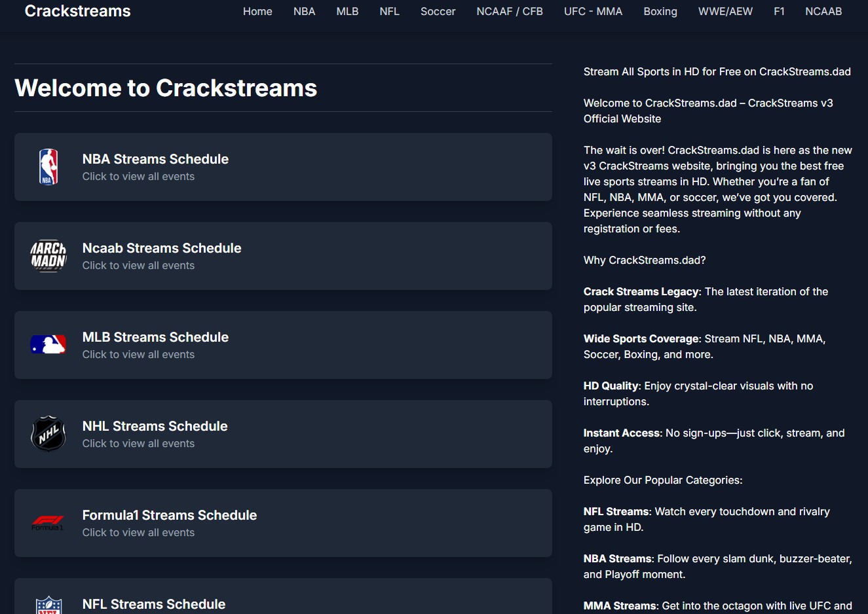Open Ncaab Streams Schedule title
Screen dimensions: 868x614
162,248
